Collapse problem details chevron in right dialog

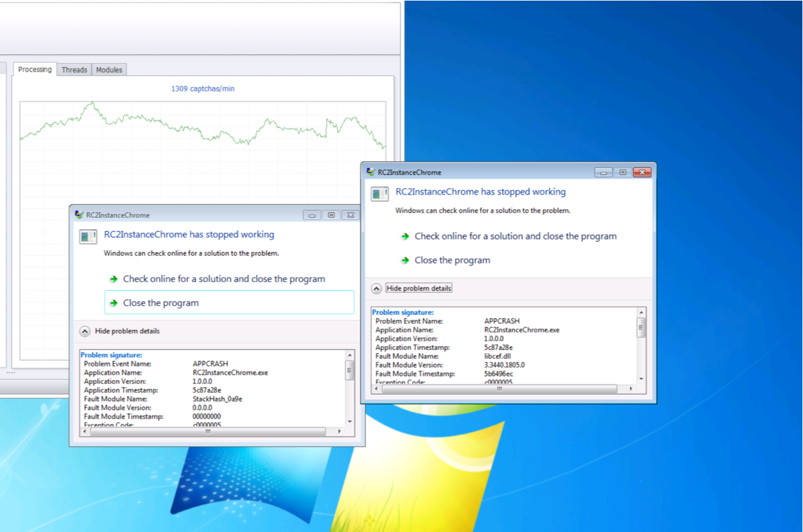tap(376, 288)
